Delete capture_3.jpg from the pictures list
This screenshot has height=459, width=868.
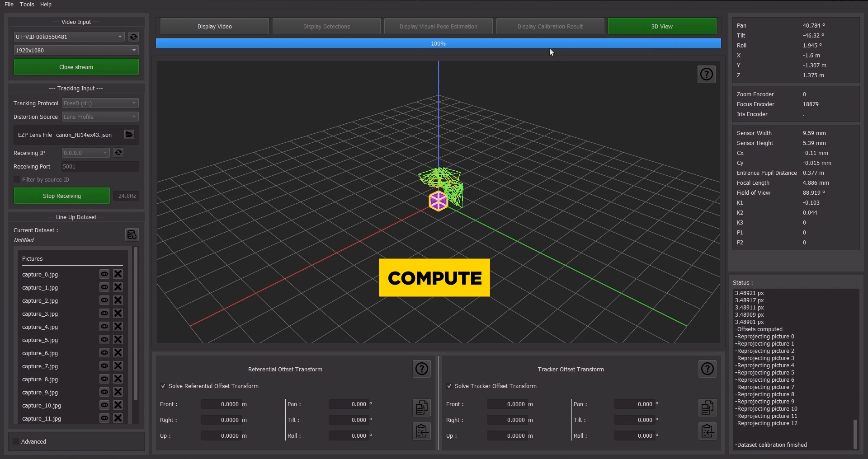118,314
